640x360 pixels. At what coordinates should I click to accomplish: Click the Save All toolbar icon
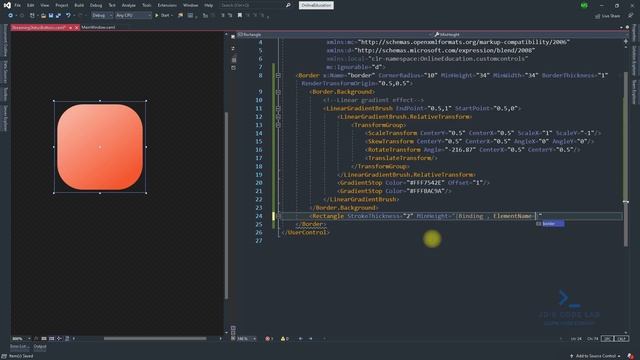tap(58, 16)
